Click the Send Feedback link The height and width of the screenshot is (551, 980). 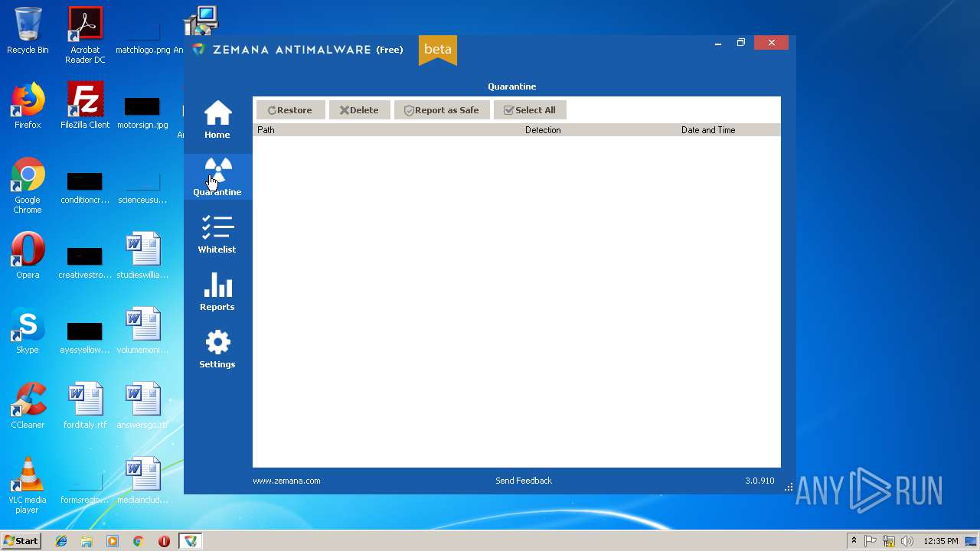tap(524, 481)
